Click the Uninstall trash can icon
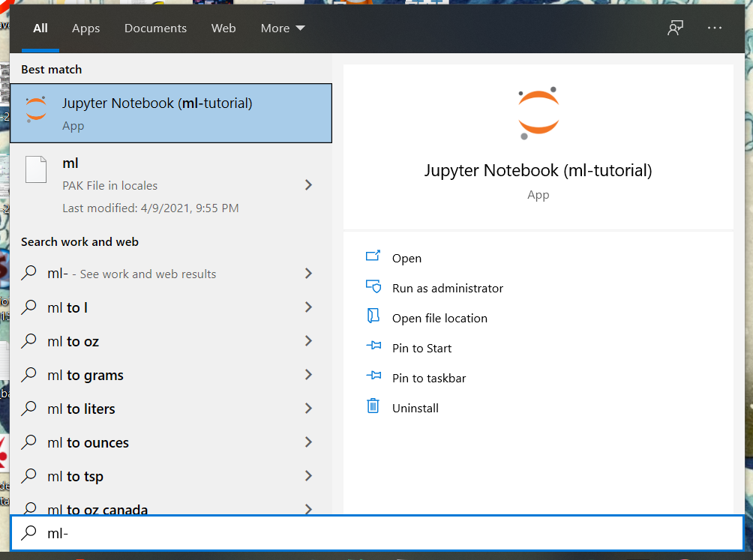 [x=373, y=406]
